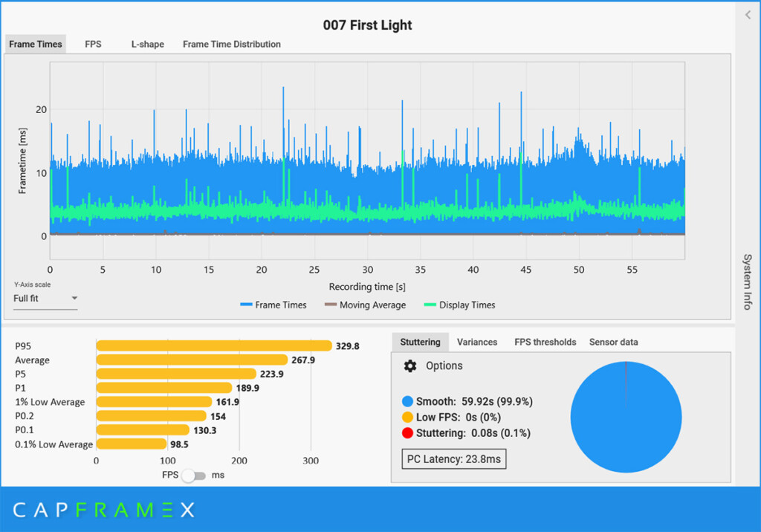761x532 pixels.
Task: Select the Variances tab
Action: coord(477,343)
